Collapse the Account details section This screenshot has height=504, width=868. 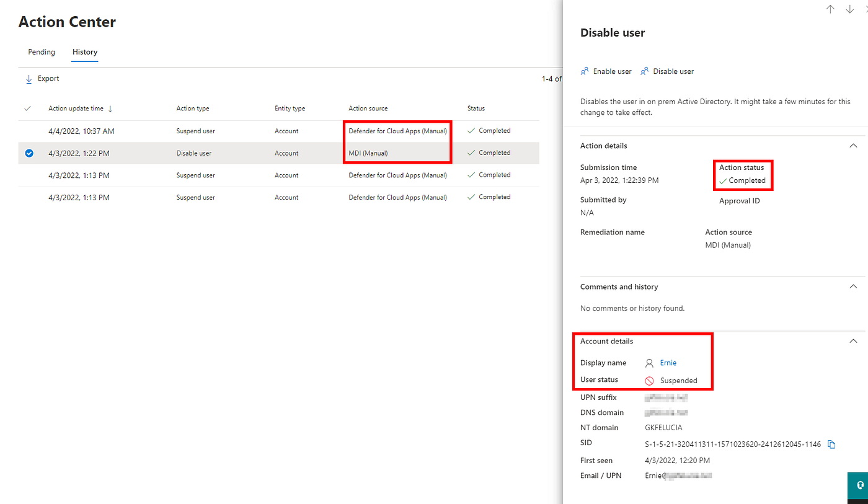[x=853, y=341]
